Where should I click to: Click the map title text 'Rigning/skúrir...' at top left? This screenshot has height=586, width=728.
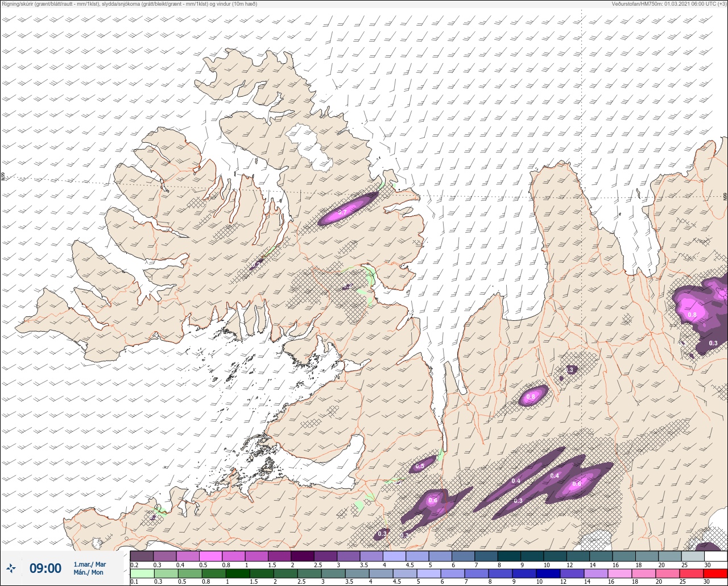tap(129, 4)
